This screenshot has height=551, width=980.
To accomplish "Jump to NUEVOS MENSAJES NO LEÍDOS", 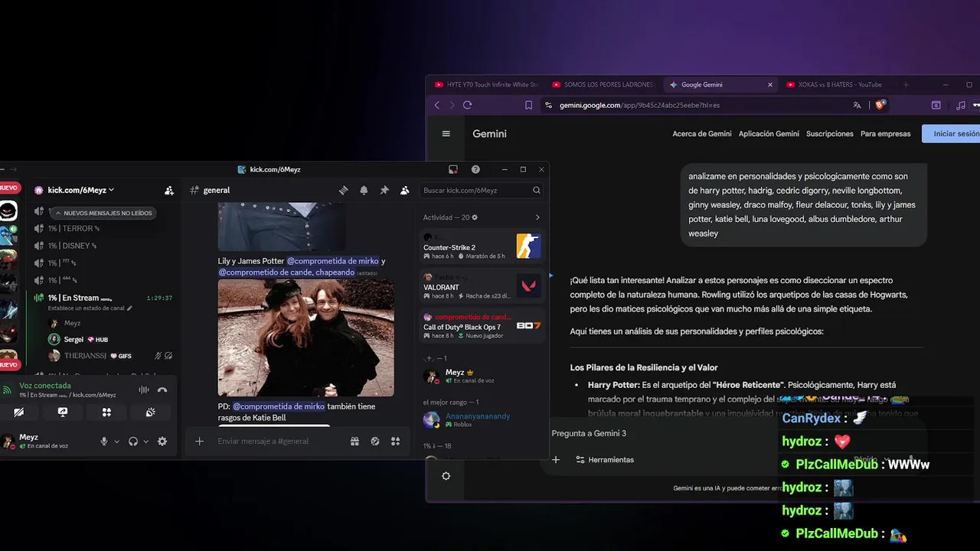I will (x=103, y=213).
